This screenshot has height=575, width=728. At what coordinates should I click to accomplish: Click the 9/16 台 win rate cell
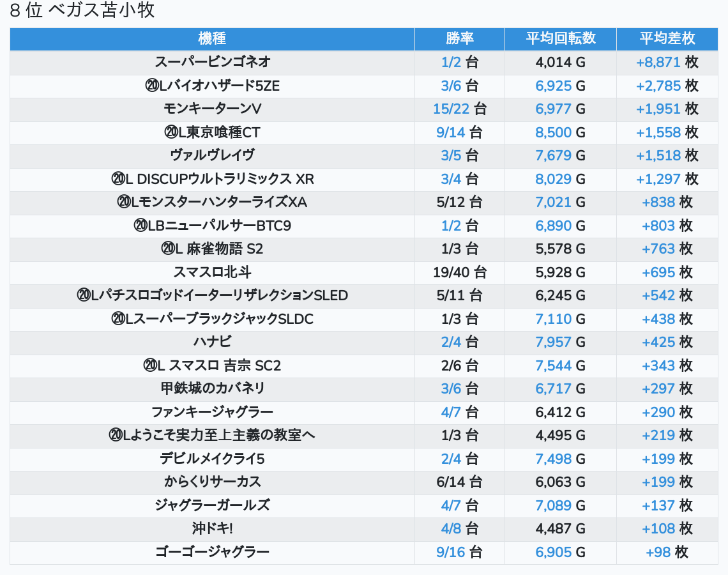[460, 552]
